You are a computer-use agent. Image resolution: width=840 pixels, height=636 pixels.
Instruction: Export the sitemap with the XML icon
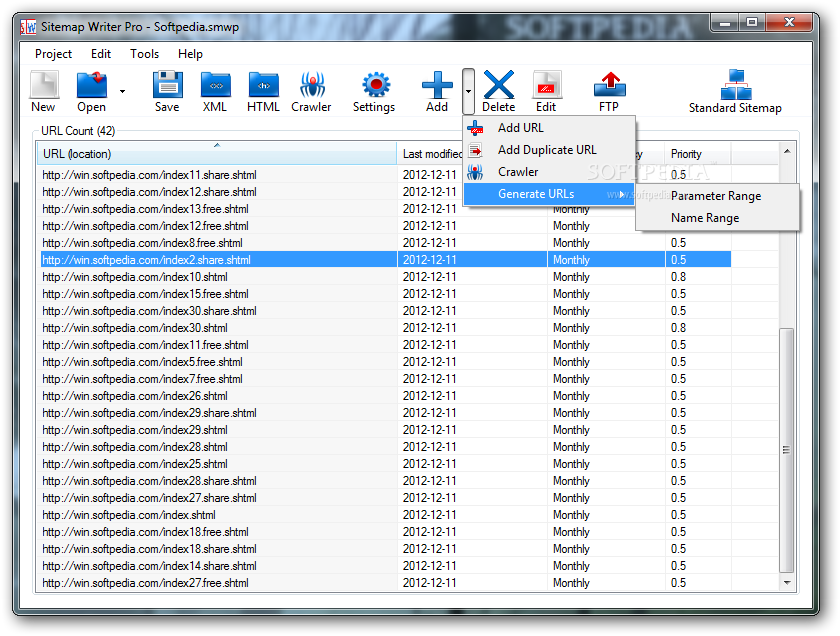215,85
